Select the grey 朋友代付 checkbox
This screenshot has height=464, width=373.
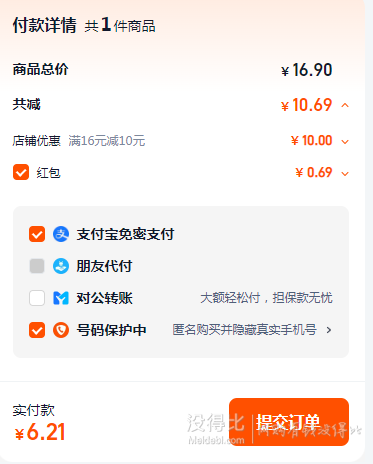[x=37, y=266]
